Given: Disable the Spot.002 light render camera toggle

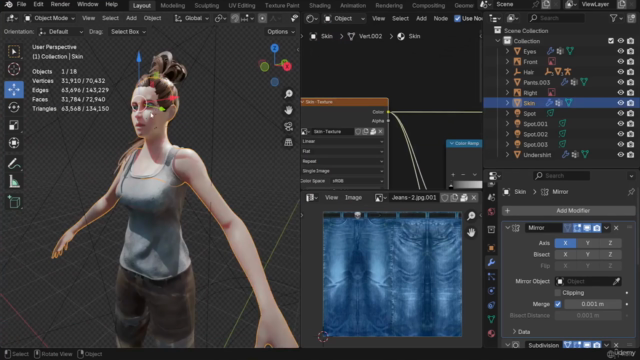Looking at the screenshot, I should point(631,134).
